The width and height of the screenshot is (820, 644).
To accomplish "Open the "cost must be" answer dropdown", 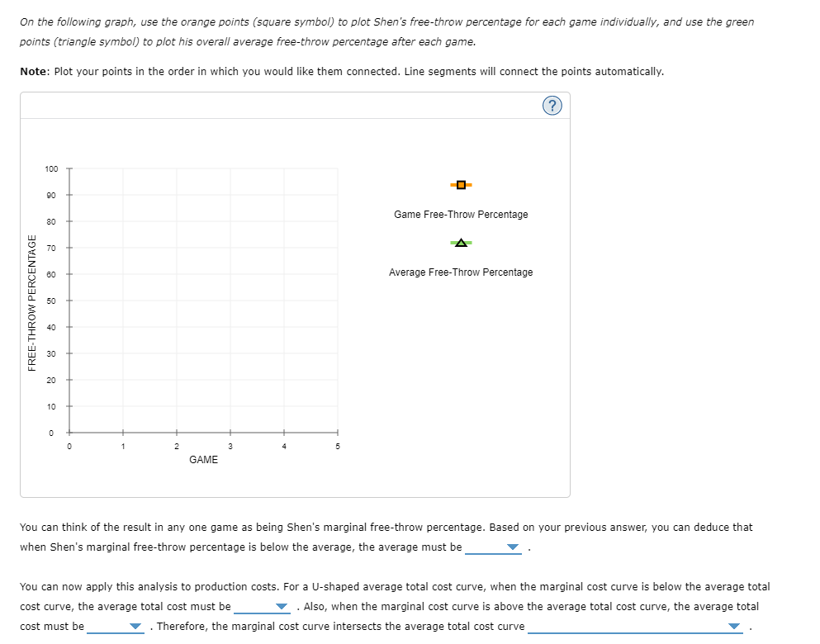I will click(x=135, y=626).
